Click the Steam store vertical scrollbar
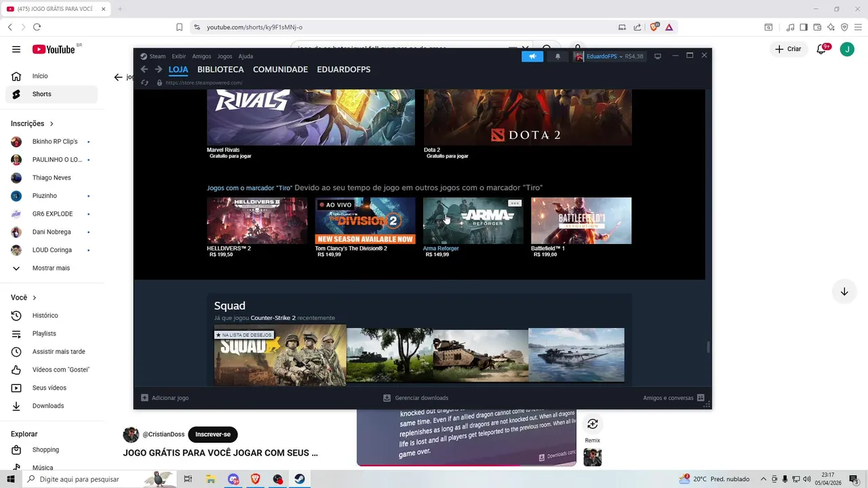868x488 pixels. tap(708, 347)
